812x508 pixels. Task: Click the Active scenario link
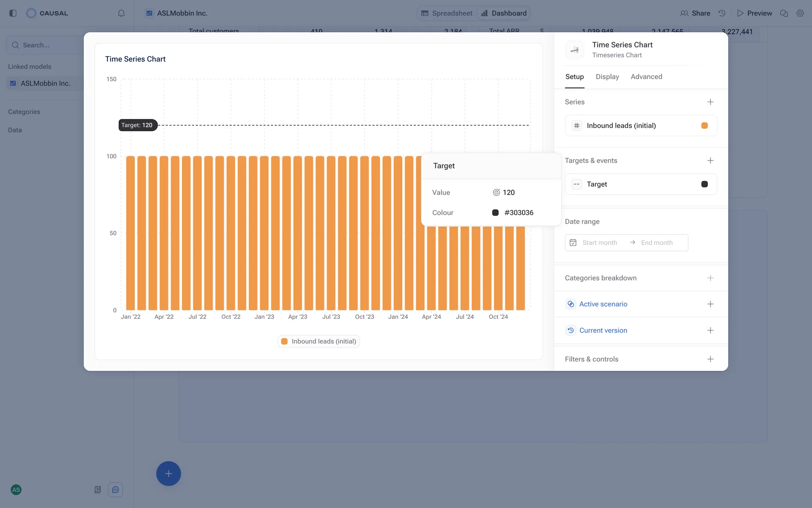603,304
